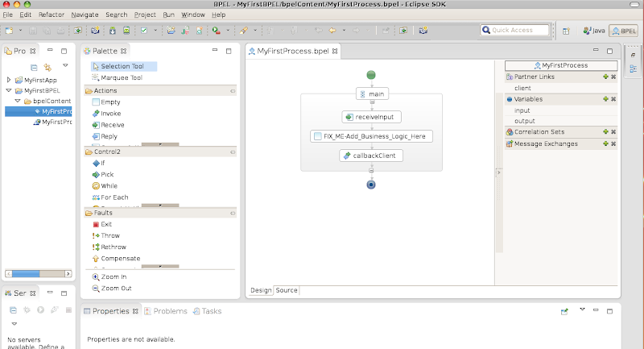Viewport: 644px width, 349px height.
Task: Click the Open Type folder toolbar icon
Action: [x=171, y=31]
